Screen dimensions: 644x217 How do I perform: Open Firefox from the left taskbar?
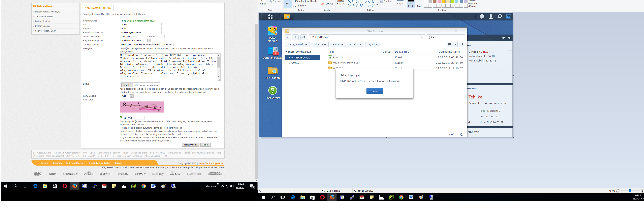click(x=74, y=186)
